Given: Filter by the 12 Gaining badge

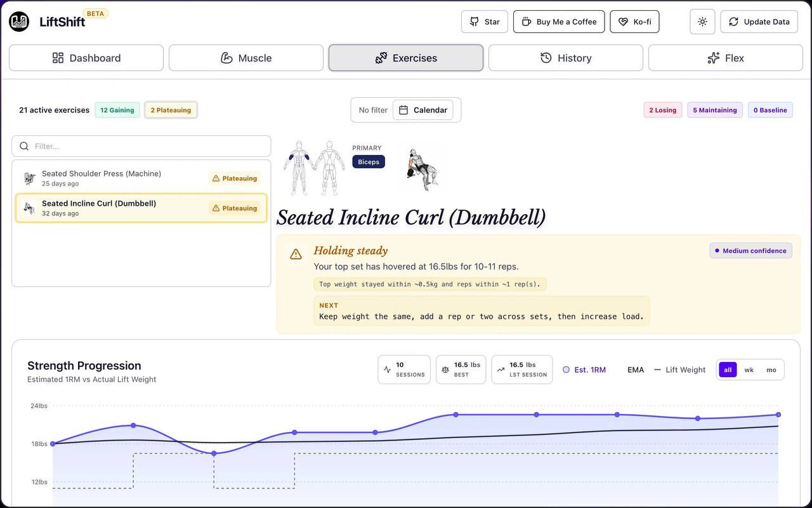Looking at the screenshot, I should [x=117, y=110].
